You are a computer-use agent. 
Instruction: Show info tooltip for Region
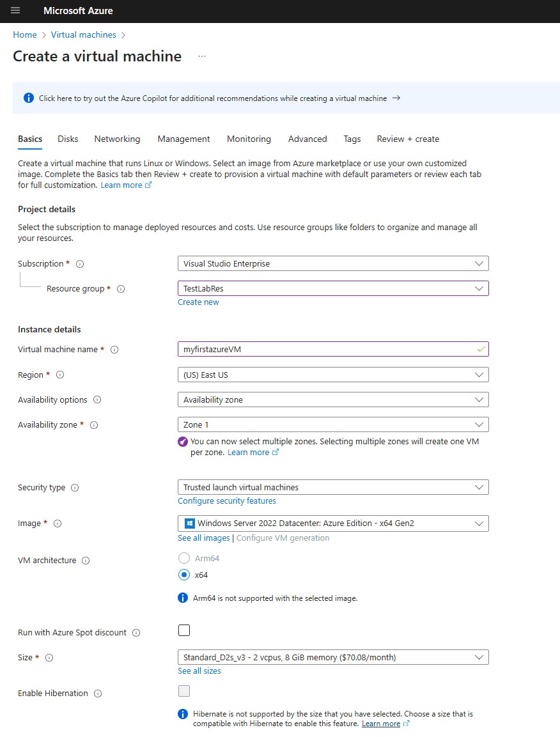[60, 375]
